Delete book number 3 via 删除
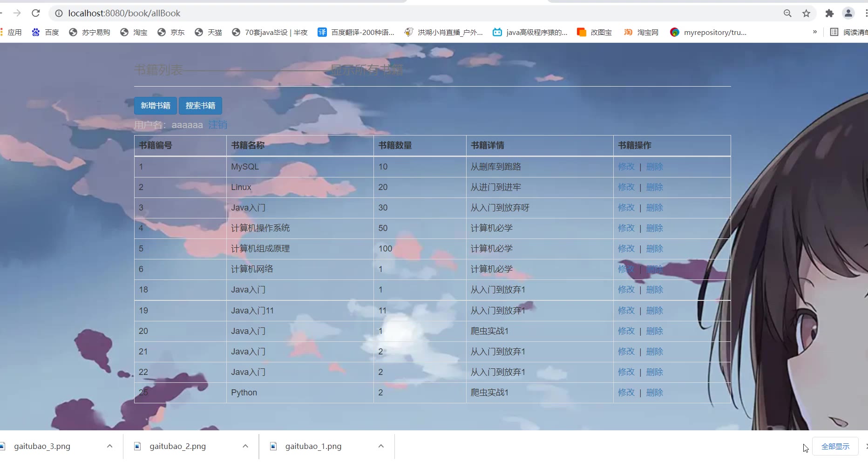Viewport: 868px width, 462px height. (x=655, y=208)
